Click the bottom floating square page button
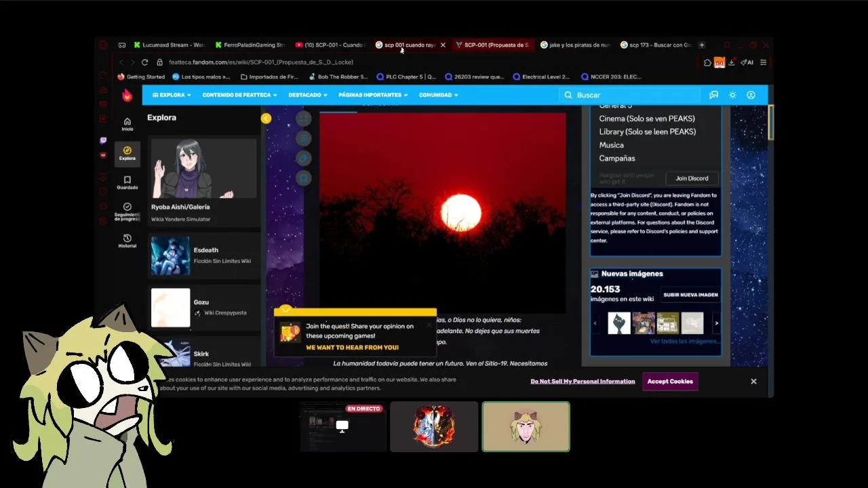Image resolution: width=868 pixels, height=488 pixels. click(303, 178)
